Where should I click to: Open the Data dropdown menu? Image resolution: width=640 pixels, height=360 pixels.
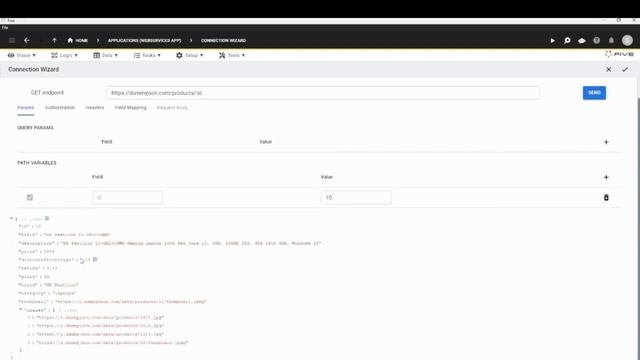click(105, 55)
